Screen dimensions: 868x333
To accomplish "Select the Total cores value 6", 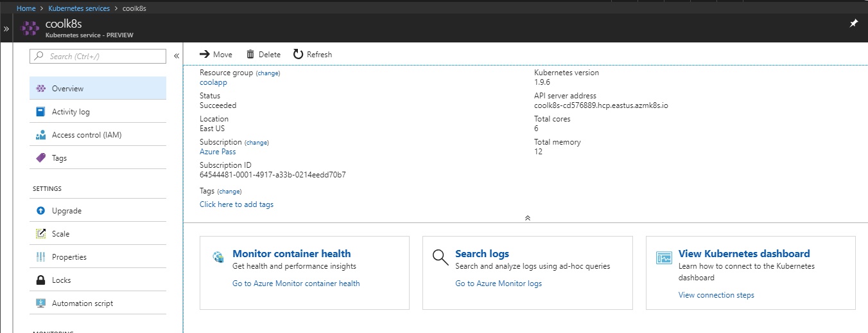I will tap(536, 129).
